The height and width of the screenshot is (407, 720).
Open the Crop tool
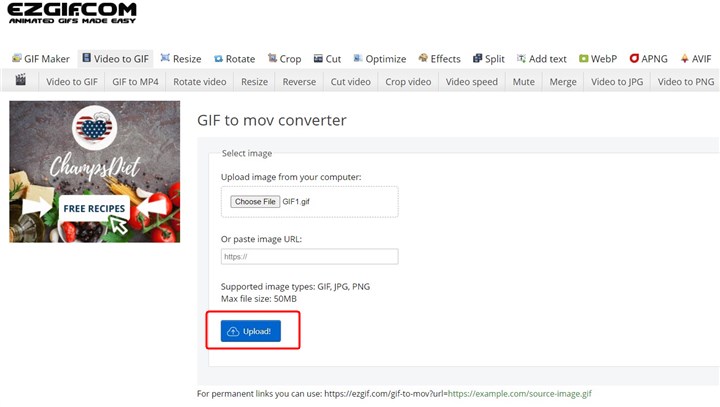pyautogui.click(x=284, y=59)
